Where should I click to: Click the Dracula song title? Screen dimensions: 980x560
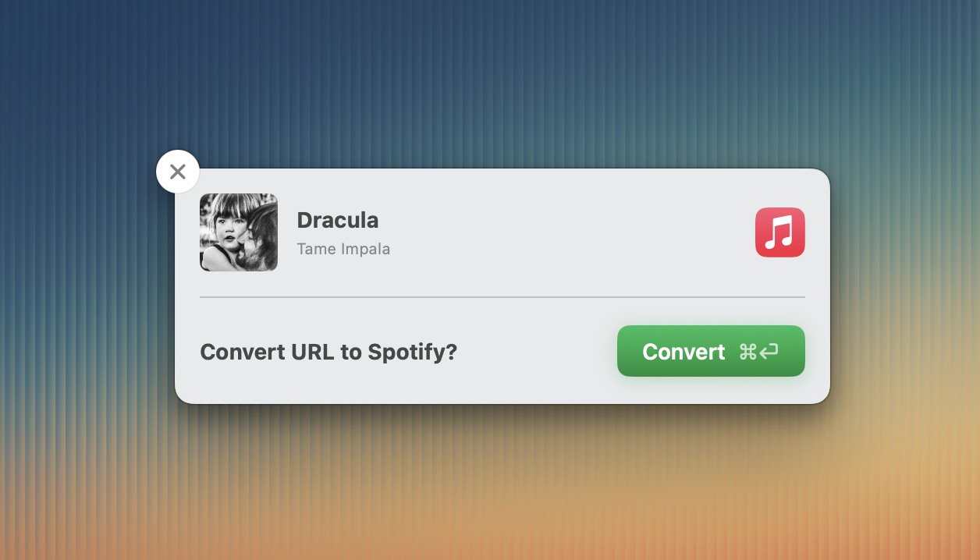pyautogui.click(x=338, y=220)
